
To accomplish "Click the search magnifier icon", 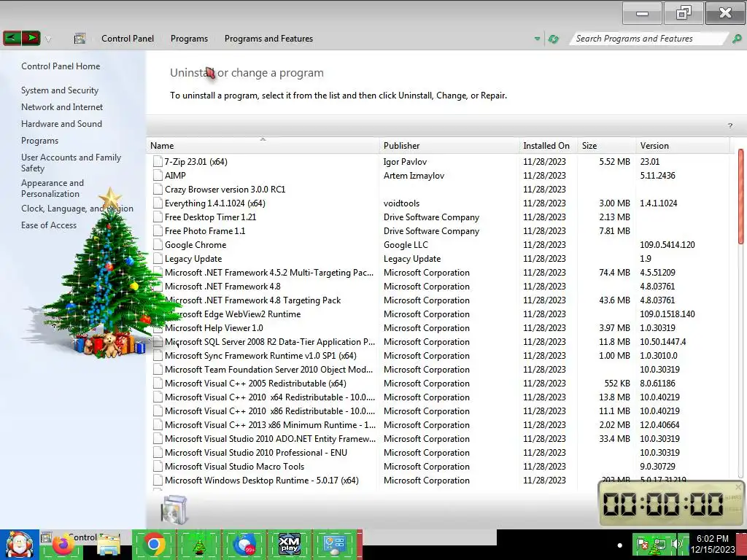I will coord(737,39).
